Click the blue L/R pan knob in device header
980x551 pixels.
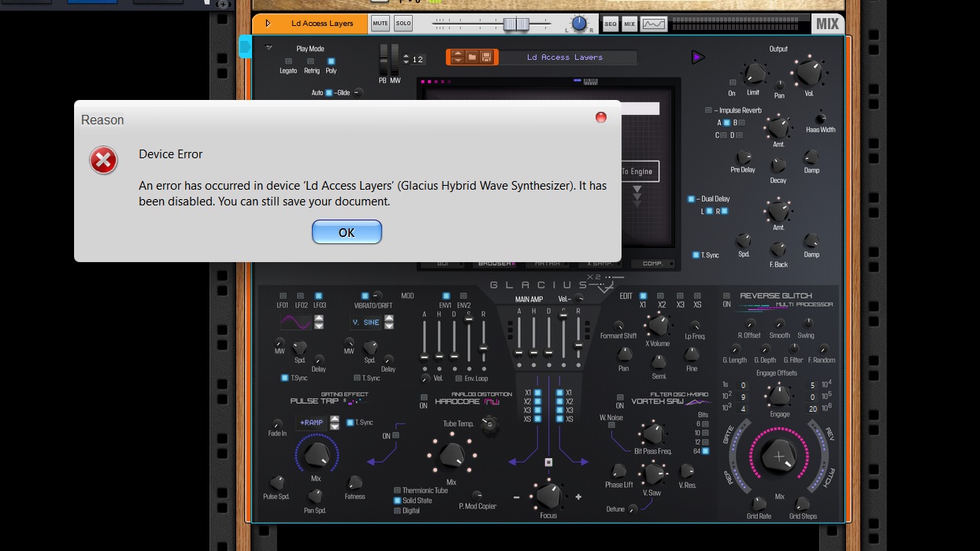coord(579,24)
